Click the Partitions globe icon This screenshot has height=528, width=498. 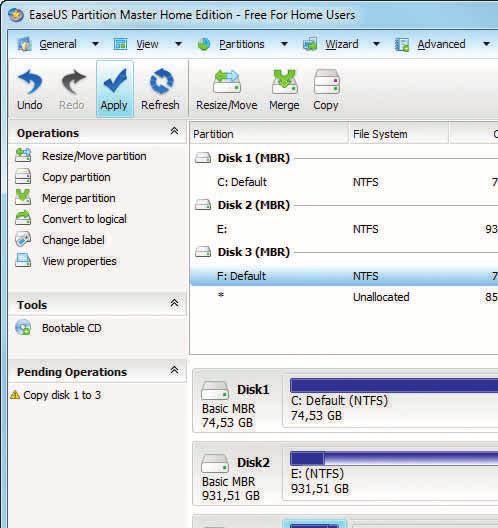[x=204, y=44]
